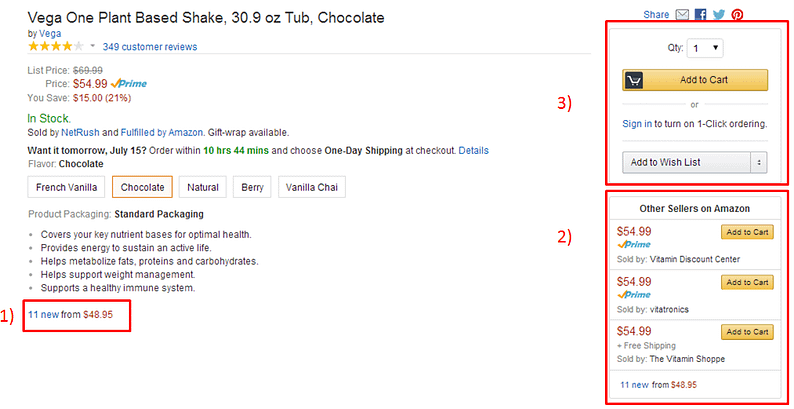Add Vitamin Discount Center offer to cart
The image size is (794, 409).
tap(747, 232)
